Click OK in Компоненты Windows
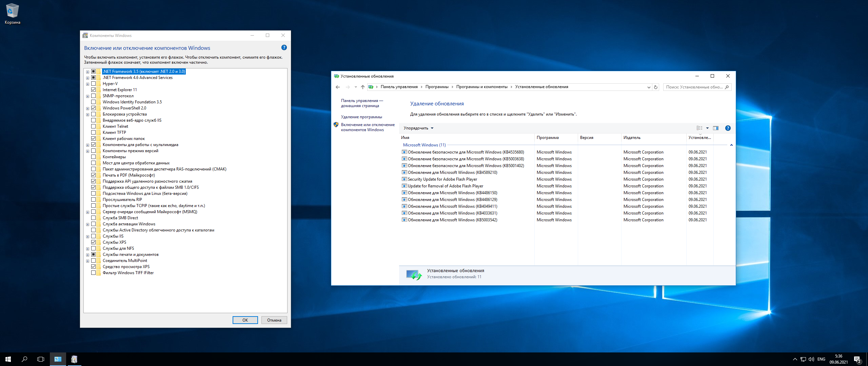Screen dimensions: 868x366 [x=245, y=320]
